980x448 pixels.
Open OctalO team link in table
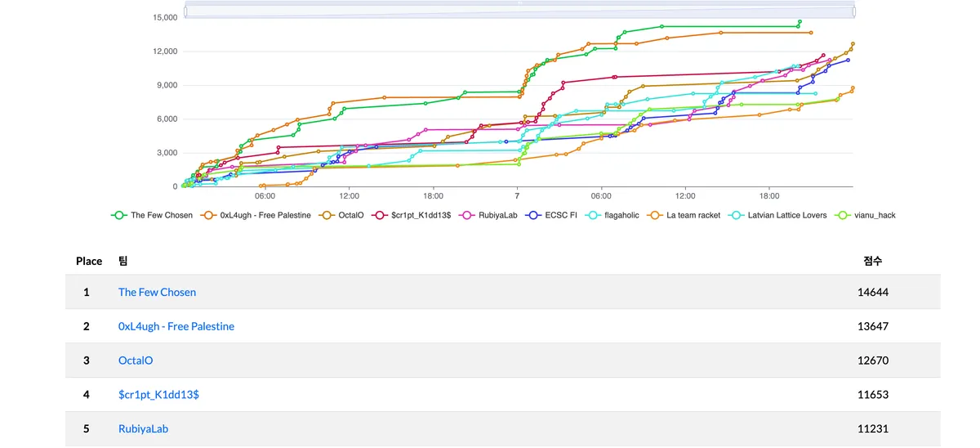pyautogui.click(x=136, y=361)
